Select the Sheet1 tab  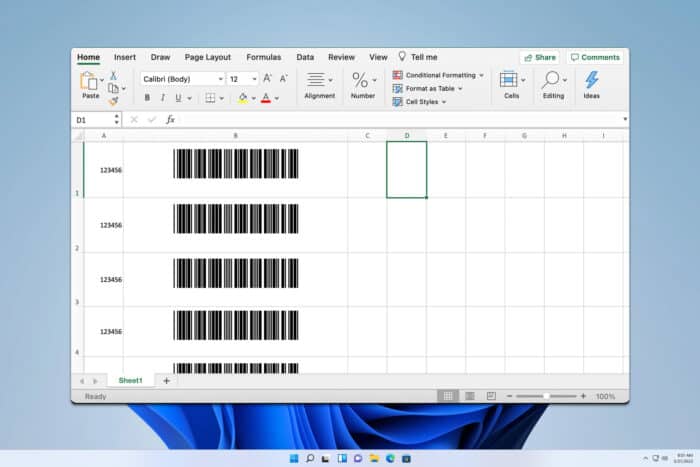click(130, 380)
